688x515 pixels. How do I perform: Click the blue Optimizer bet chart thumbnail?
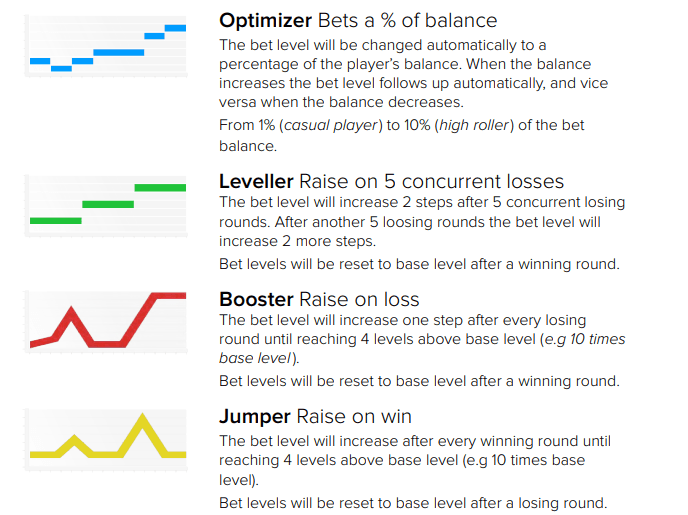click(106, 46)
